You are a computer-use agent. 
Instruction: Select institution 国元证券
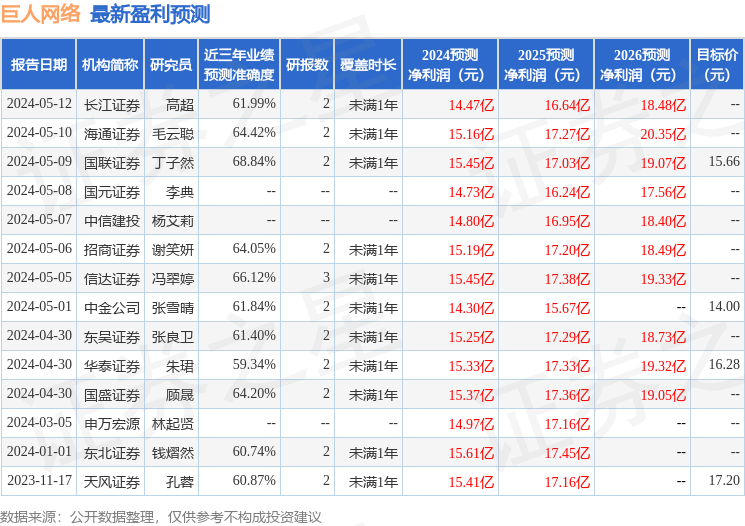coord(112,192)
